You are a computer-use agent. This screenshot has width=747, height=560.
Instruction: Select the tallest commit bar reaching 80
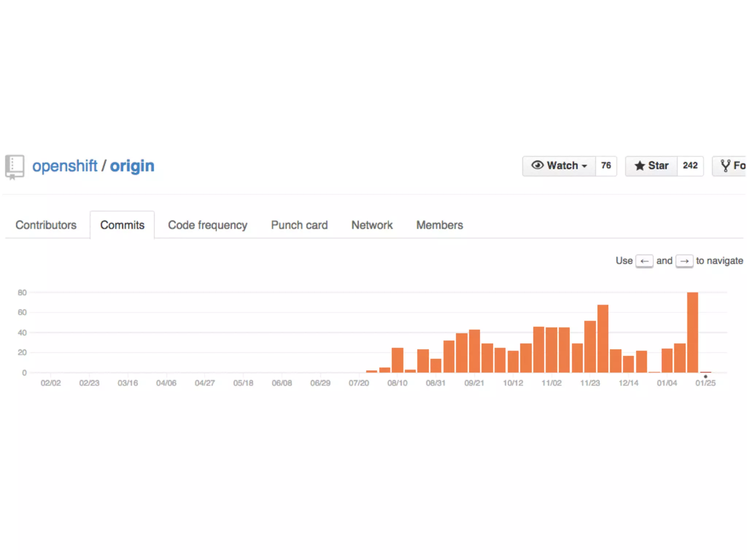[x=692, y=332]
